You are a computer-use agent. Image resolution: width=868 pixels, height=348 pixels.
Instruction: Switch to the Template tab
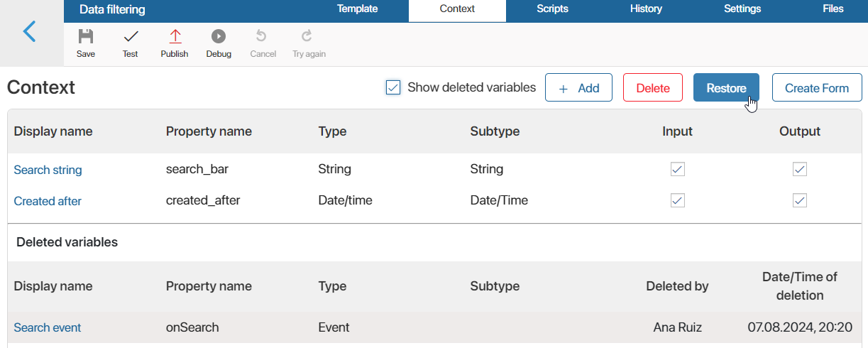pyautogui.click(x=358, y=9)
